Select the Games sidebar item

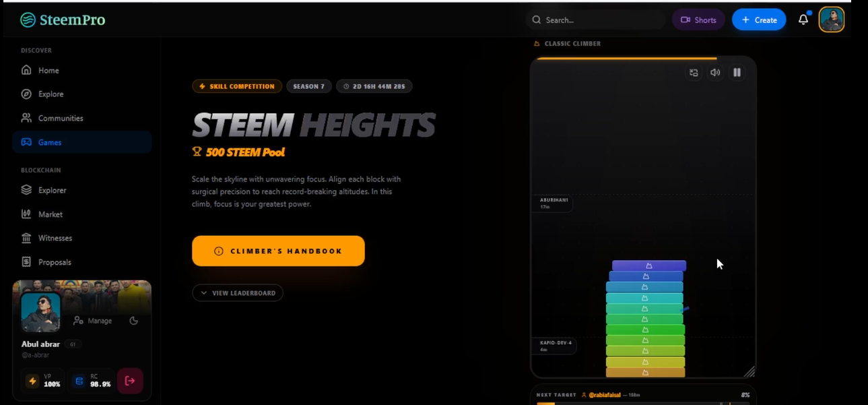pyautogui.click(x=81, y=142)
